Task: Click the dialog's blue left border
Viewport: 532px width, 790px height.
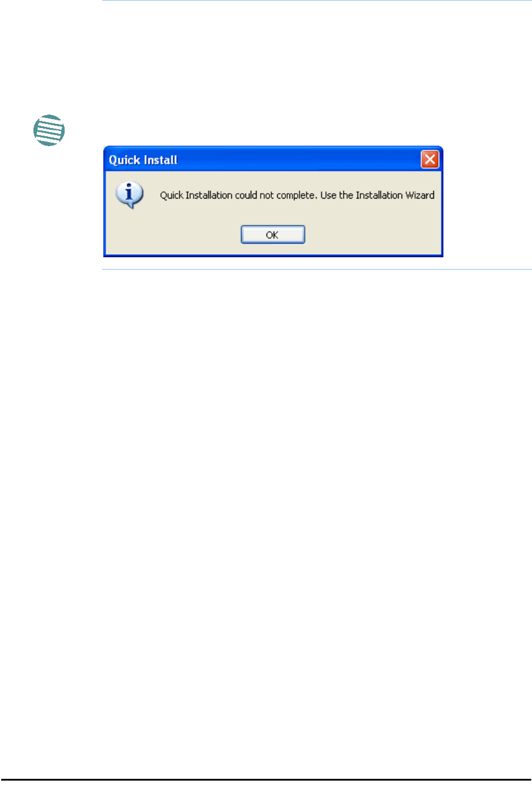Action: click(x=105, y=213)
